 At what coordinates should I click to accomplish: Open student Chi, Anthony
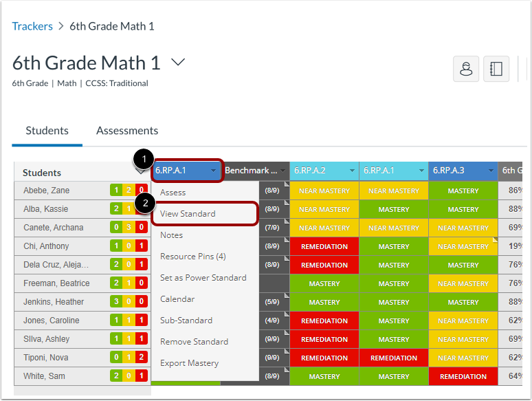[x=46, y=246]
